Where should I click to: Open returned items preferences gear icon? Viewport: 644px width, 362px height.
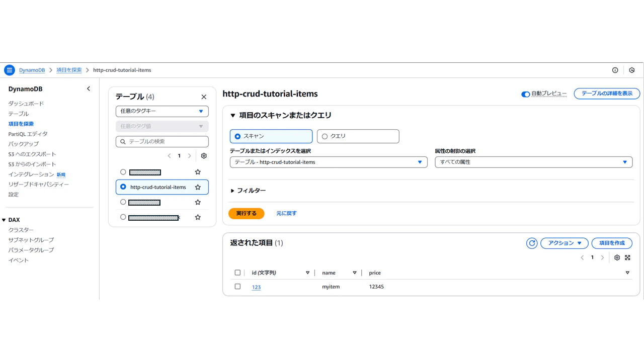(617, 257)
